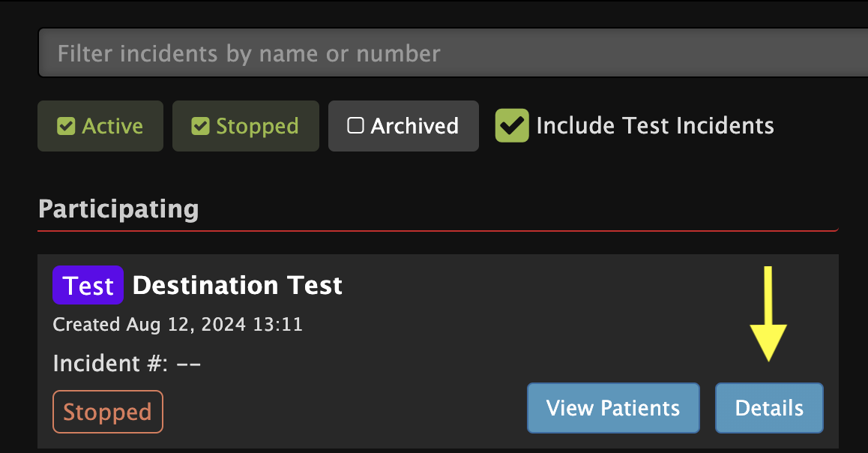Tick the empty Archived checkbox square
868x453 pixels.
pos(355,126)
